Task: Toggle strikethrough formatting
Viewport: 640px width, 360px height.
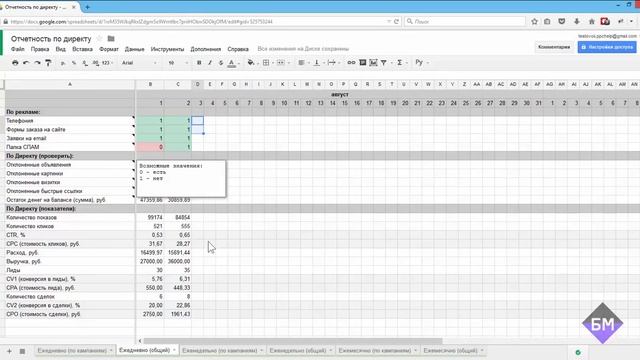Action: click(221, 63)
